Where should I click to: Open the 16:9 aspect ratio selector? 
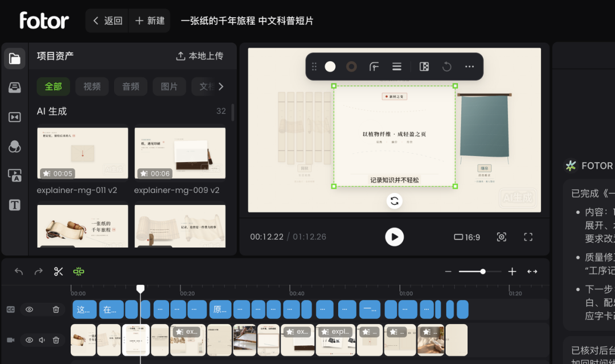467,237
